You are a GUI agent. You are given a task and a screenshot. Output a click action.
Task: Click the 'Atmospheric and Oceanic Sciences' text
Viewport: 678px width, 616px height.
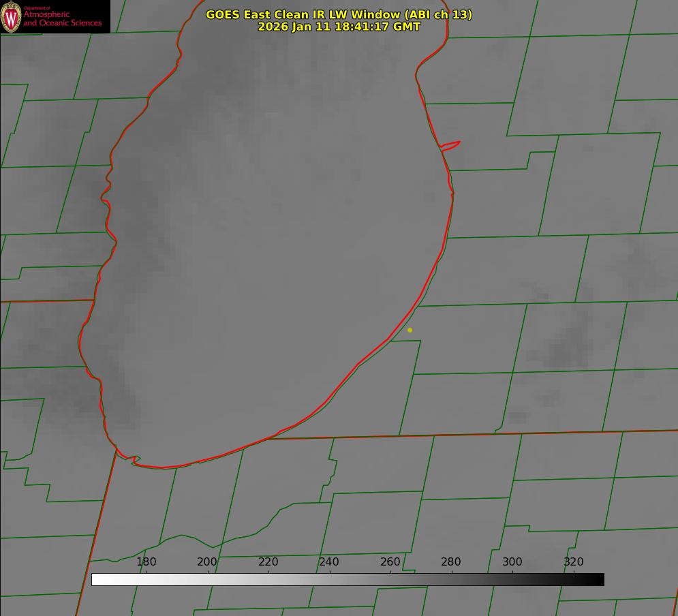click(62, 18)
